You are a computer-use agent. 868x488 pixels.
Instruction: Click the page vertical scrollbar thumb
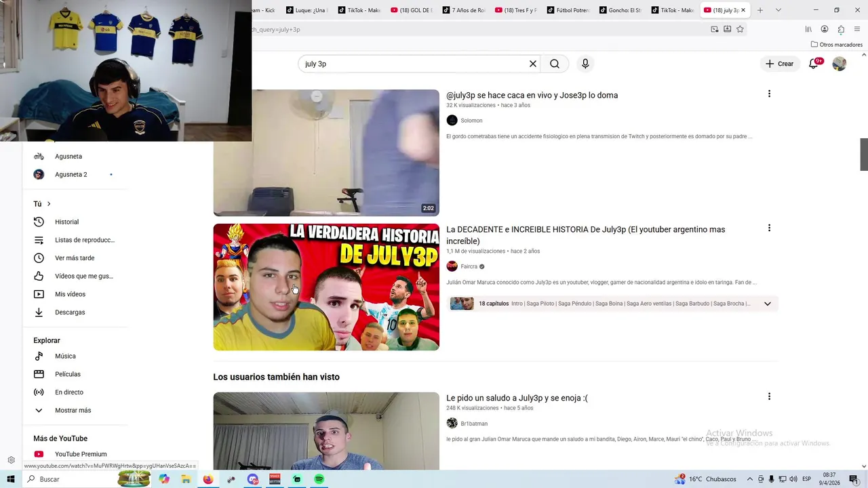tap(864, 155)
